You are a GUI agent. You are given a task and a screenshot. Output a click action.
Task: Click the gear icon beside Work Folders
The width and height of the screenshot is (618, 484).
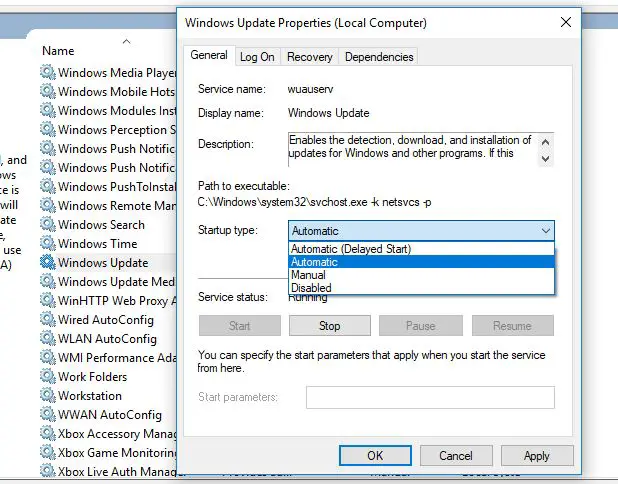pyautogui.click(x=48, y=376)
